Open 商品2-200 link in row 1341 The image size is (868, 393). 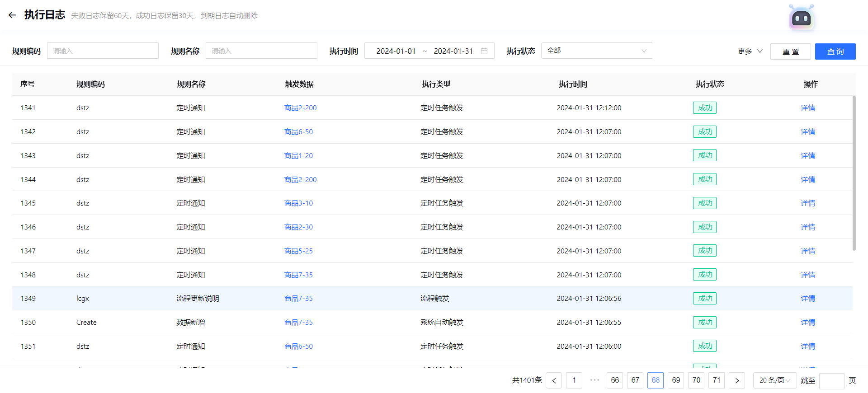click(300, 108)
